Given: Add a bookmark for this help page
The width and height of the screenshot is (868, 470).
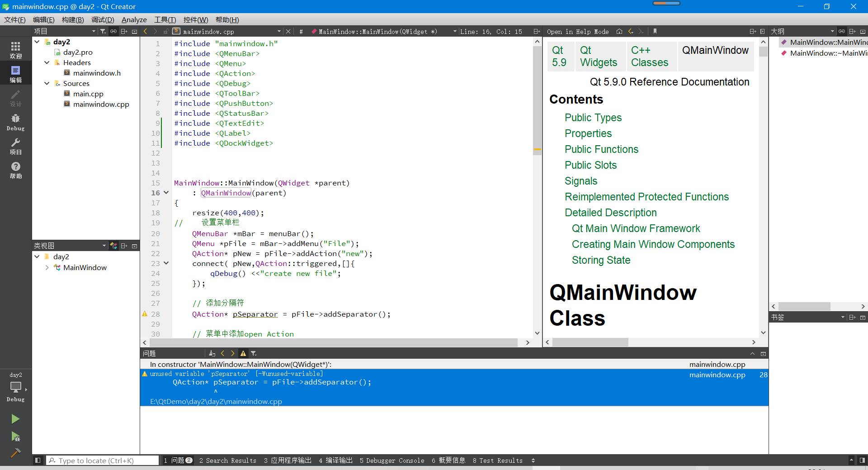Looking at the screenshot, I should 655,31.
